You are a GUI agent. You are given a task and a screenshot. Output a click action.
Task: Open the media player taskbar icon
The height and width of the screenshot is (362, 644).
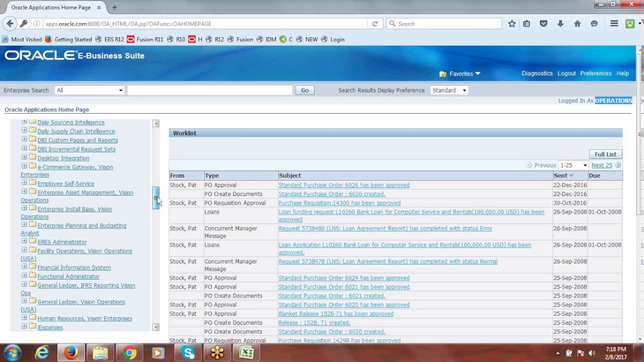[x=158, y=353]
